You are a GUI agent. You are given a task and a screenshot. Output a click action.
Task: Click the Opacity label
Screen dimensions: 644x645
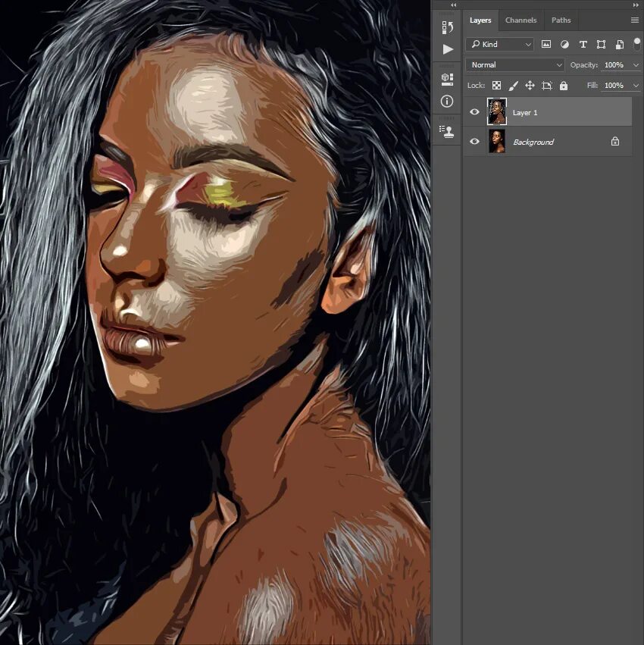[x=584, y=65]
